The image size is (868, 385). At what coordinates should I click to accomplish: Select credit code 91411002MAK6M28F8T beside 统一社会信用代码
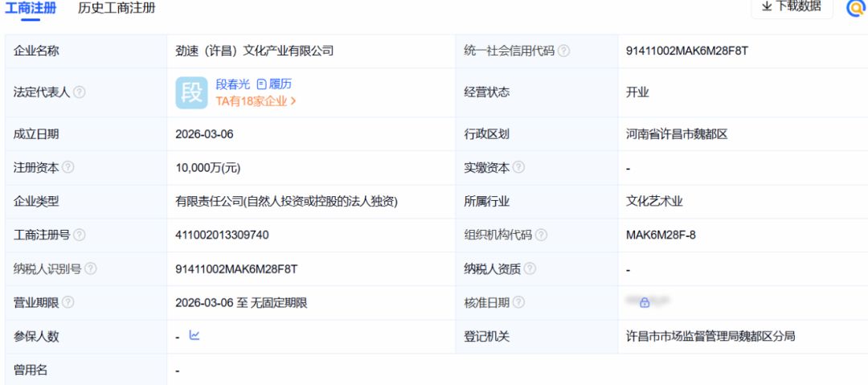[x=687, y=51]
